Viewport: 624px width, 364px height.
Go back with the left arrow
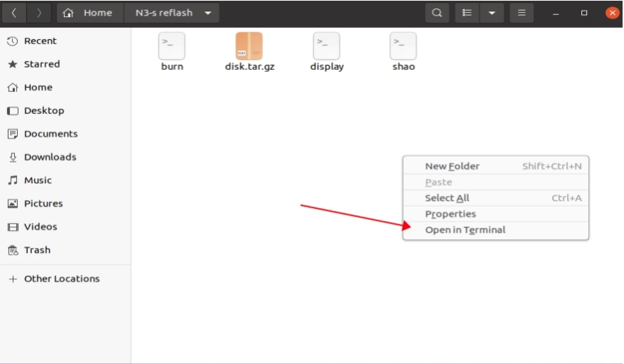(14, 13)
